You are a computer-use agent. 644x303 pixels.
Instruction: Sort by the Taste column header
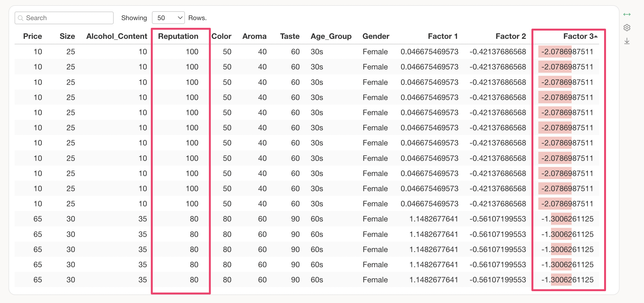click(290, 36)
